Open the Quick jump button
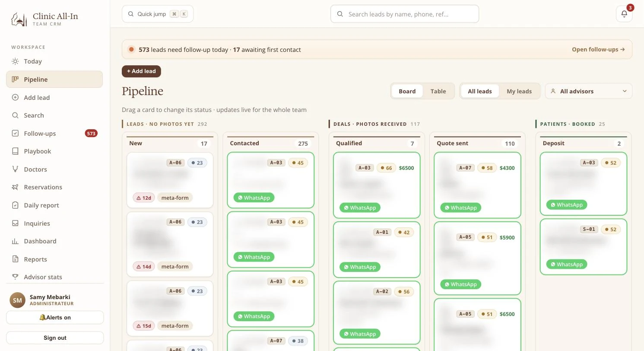Viewport: 644px width, 351px height. [158, 14]
